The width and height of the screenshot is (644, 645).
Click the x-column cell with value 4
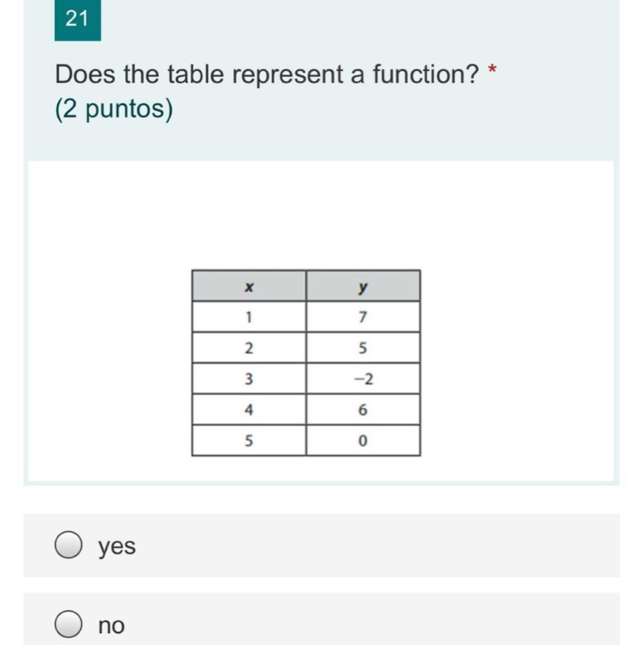(249, 410)
